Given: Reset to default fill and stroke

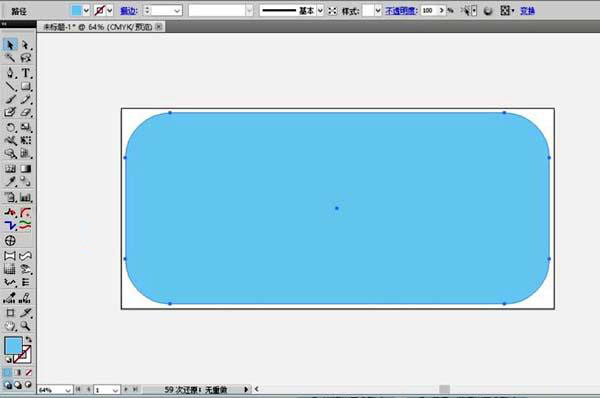Looking at the screenshot, I should pos(8,360).
